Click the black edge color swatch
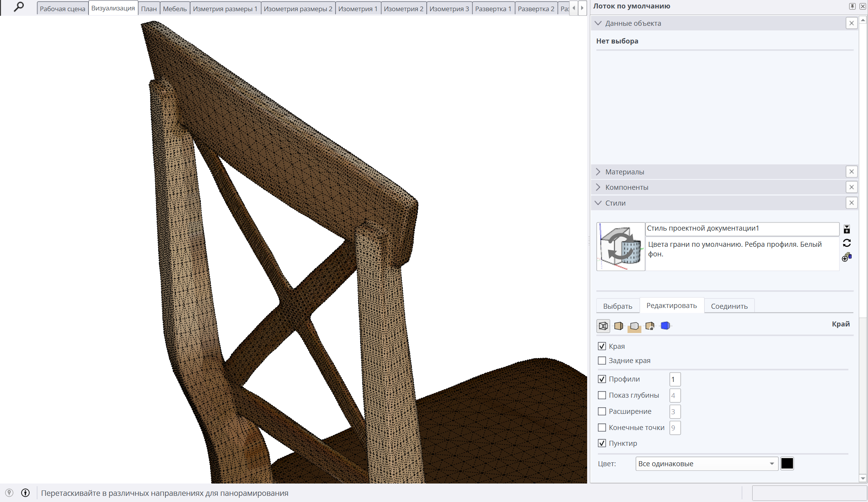This screenshot has height=502, width=868. click(x=787, y=464)
